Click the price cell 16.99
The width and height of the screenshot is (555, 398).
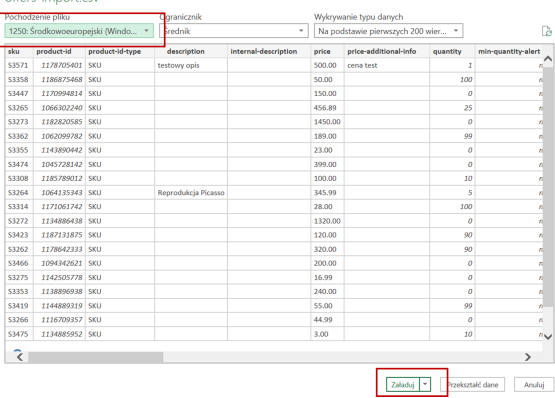pos(327,278)
